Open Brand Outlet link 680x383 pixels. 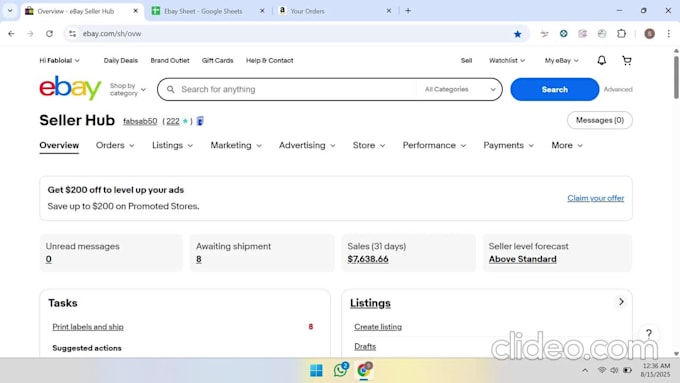click(x=170, y=60)
